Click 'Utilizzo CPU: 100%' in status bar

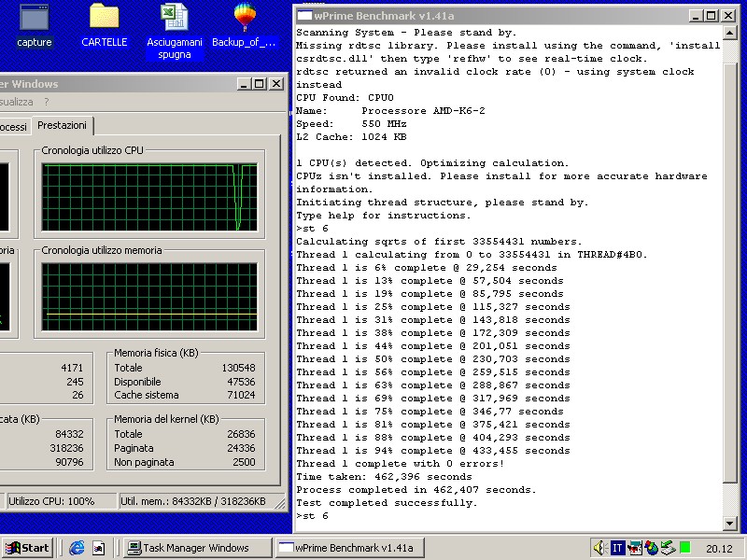point(51,501)
